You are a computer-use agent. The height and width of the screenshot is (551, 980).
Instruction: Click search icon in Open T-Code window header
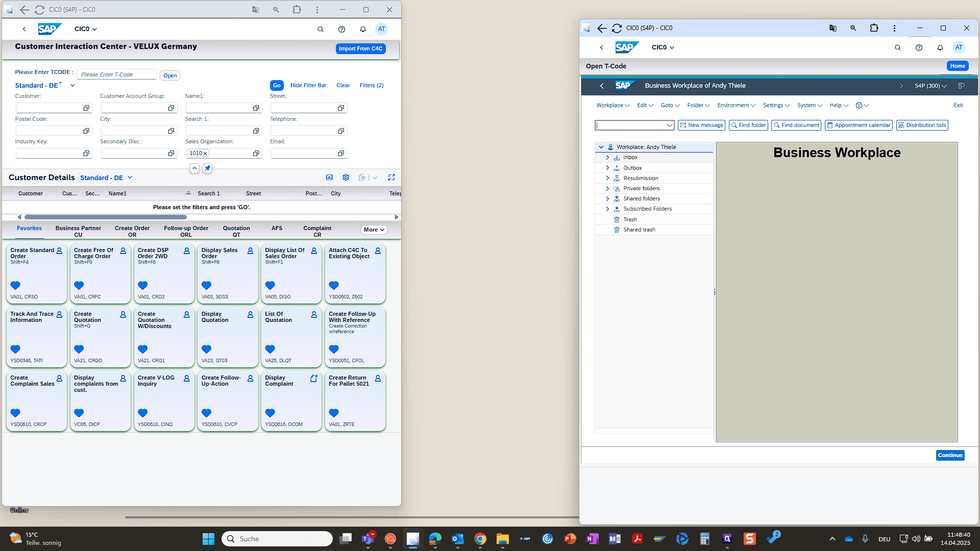click(898, 47)
